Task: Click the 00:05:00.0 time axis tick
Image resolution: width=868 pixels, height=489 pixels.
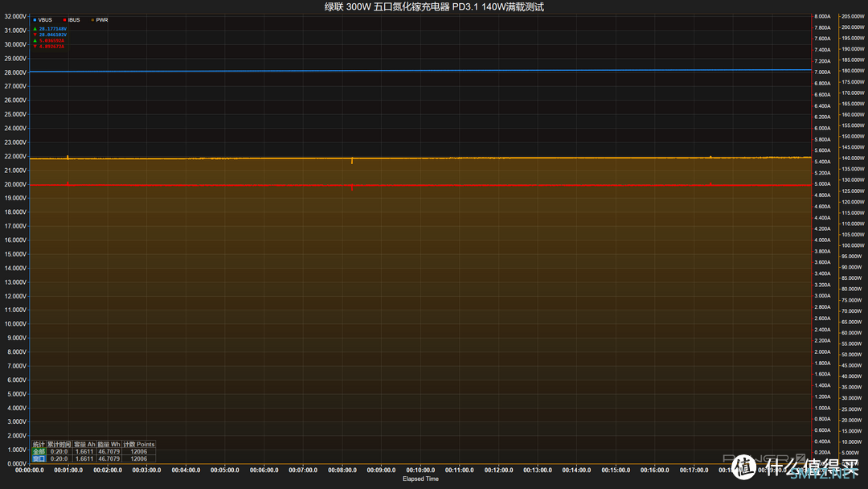Action: [225, 471]
